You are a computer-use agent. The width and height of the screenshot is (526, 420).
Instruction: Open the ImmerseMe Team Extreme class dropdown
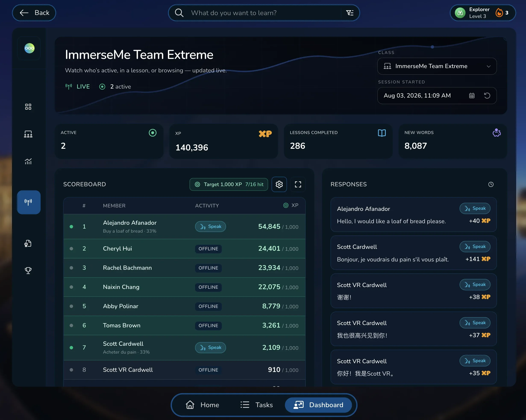(x=437, y=66)
